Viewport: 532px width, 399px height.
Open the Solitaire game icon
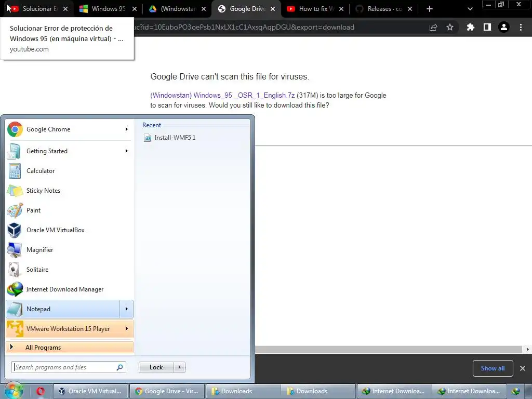(x=14, y=270)
